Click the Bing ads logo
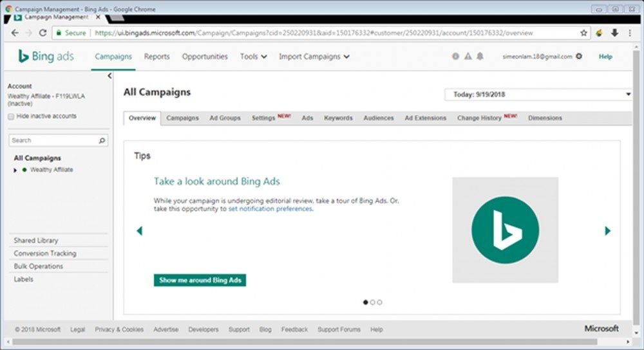The height and width of the screenshot is (350, 644). [46, 56]
